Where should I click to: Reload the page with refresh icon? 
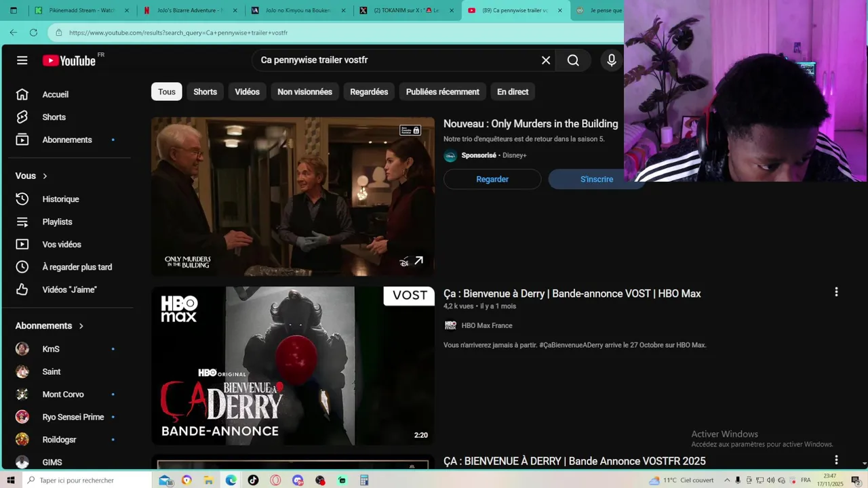[33, 33]
